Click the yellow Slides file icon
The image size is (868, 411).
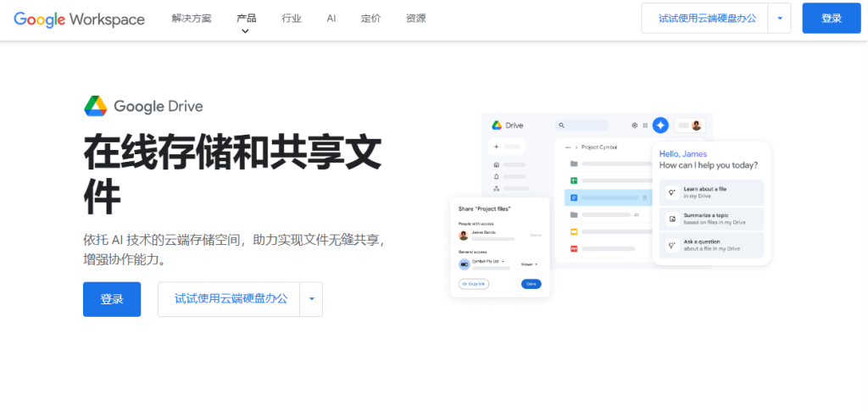[x=574, y=231]
